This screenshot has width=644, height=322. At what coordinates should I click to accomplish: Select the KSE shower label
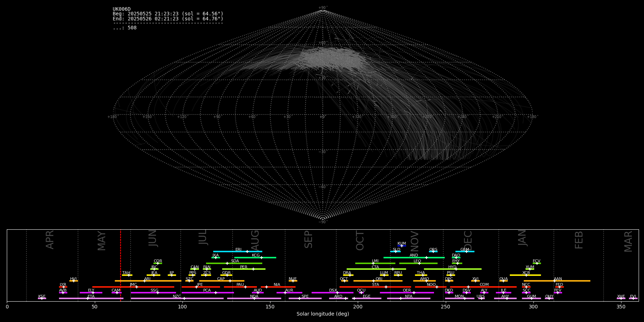[x=42, y=297]
